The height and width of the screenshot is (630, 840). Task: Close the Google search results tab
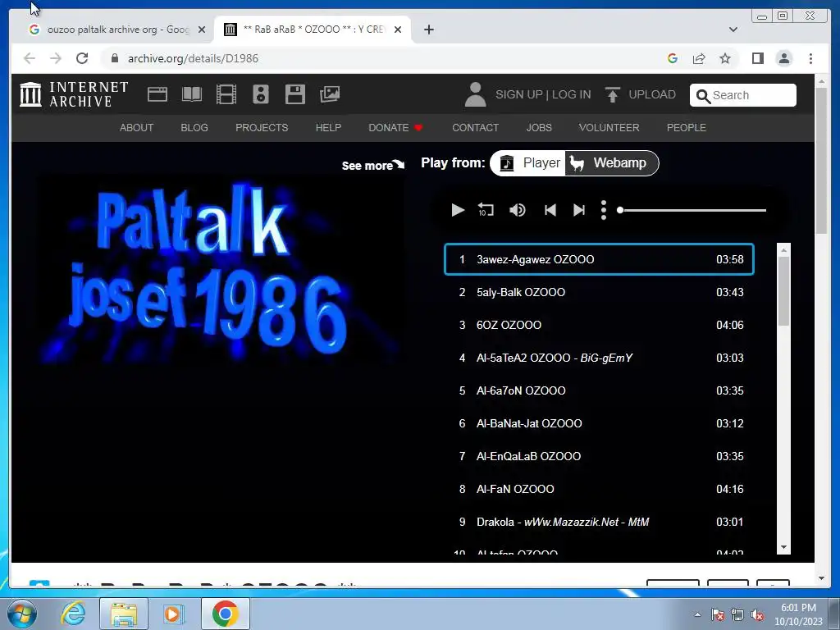coord(202,30)
